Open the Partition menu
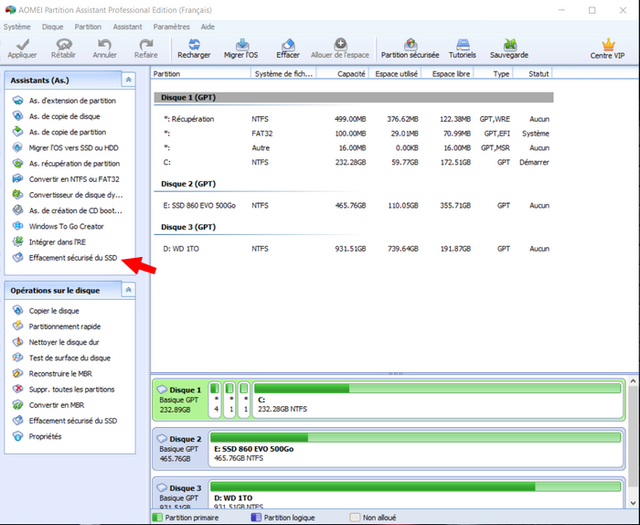Image resolution: width=640 pixels, height=525 pixels. click(x=88, y=27)
